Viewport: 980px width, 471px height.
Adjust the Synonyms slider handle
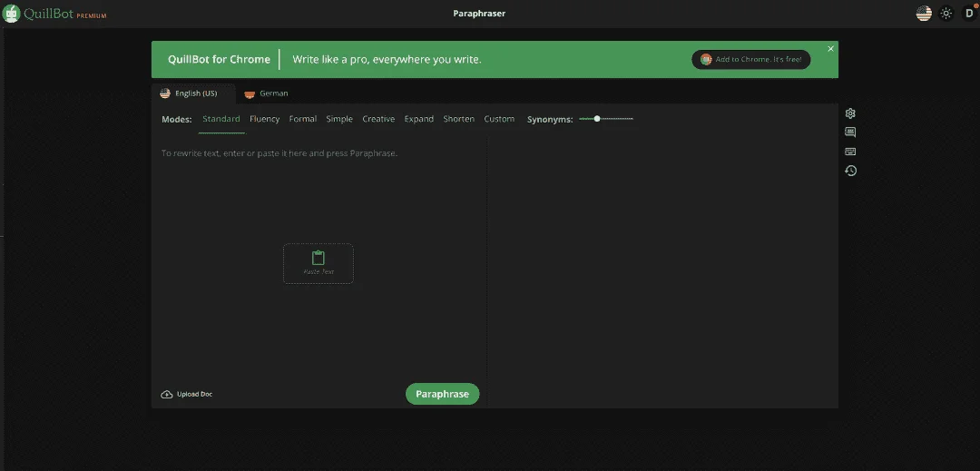pyautogui.click(x=597, y=119)
